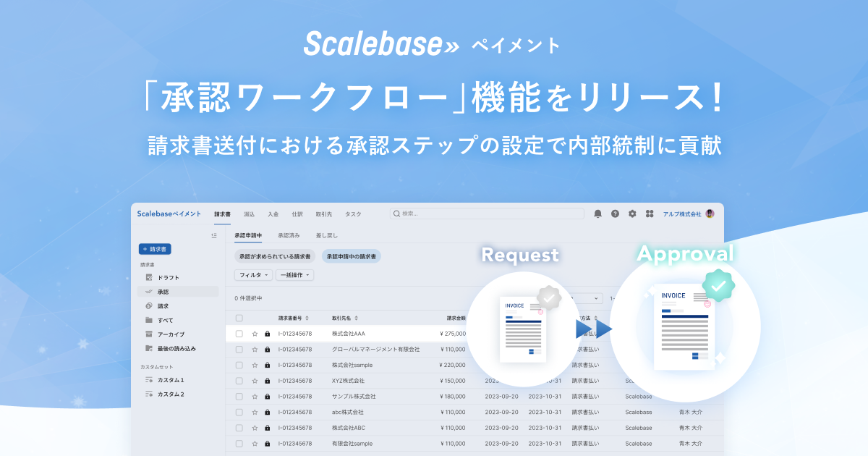The height and width of the screenshot is (456, 868).
Task: Select the 差し戻し sub-tab
Action: pyautogui.click(x=327, y=235)
